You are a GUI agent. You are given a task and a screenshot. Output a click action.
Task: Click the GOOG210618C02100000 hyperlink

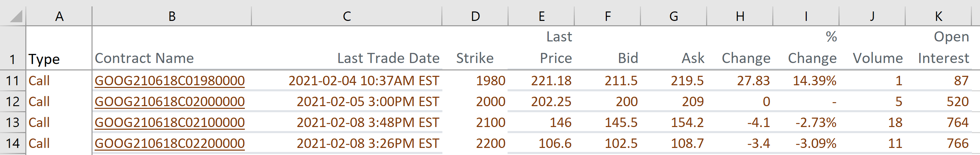tap(169, 122)
